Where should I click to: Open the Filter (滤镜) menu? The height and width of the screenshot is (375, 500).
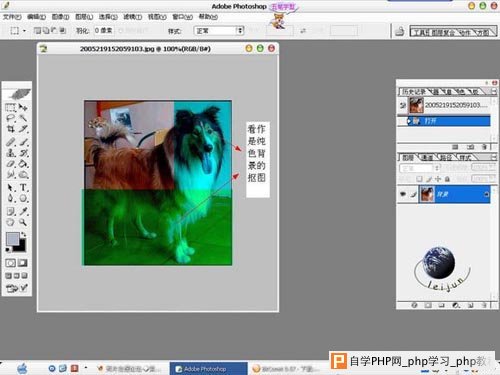coord(132,17)
